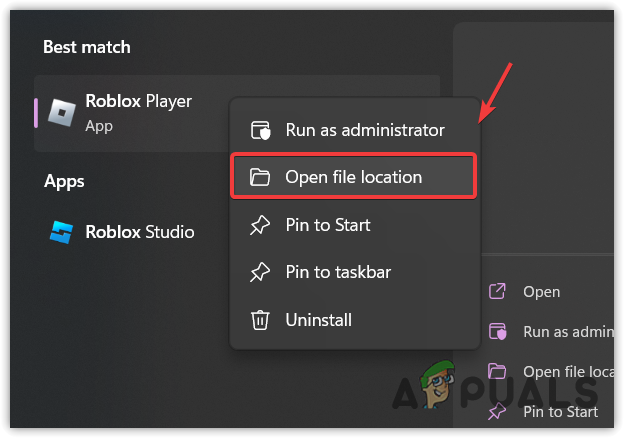Select Open file location menu entry
Image resolution: width=624 pixels, height=438 pixels.
[353, 177]
